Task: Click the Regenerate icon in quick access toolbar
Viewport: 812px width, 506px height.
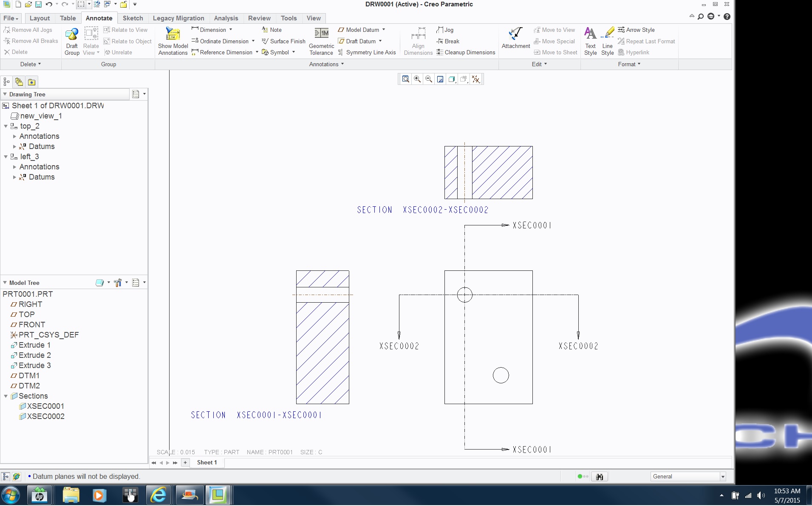Action: pyautogui.click(x=97, y=4)
